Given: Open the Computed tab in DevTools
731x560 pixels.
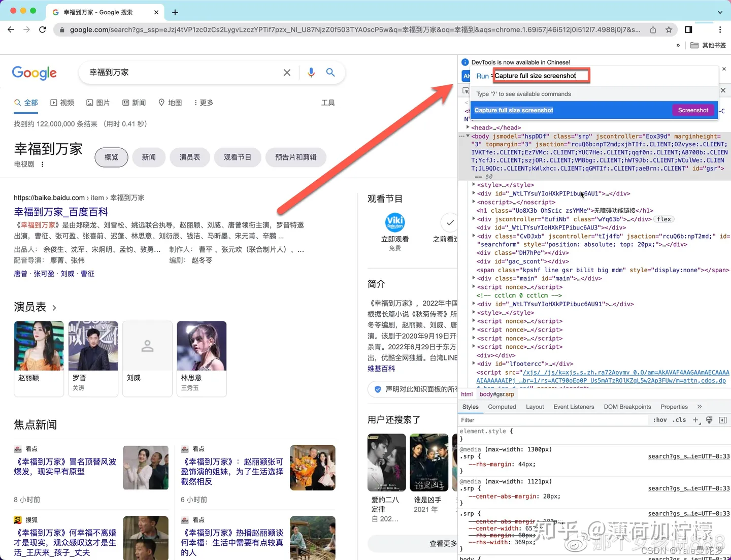Looking at the screenshot, I should pyautogui.click(x=502, y=407).
